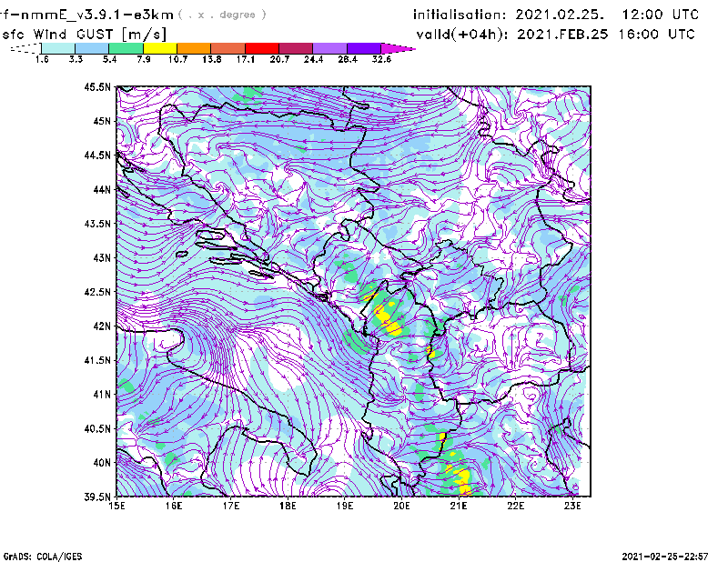Click the 19E longitude label

coord(345,506)
